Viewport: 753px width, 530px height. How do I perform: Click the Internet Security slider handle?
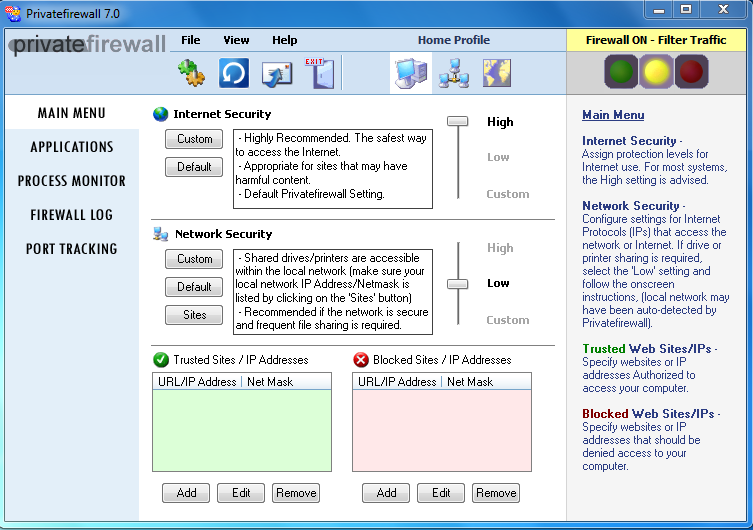[x=458, y=121]
